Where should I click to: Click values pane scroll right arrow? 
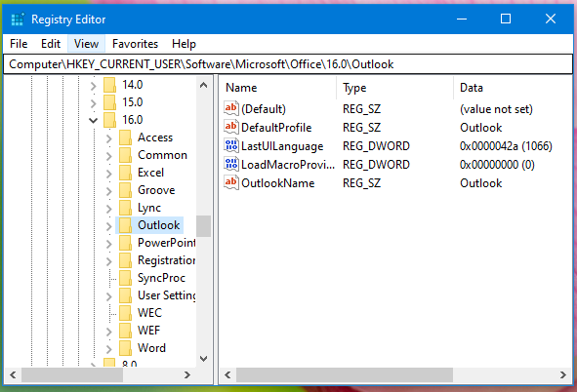tap(563, 374)
